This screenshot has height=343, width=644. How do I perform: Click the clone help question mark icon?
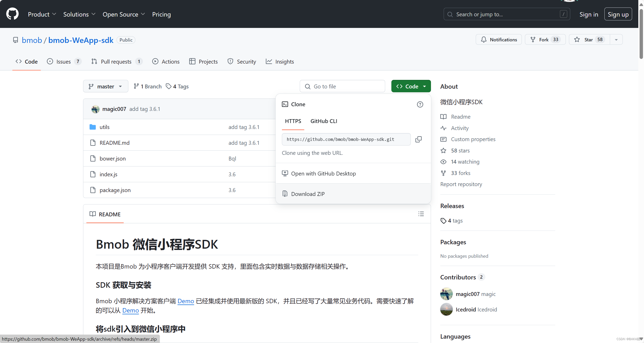coord(420,104)
